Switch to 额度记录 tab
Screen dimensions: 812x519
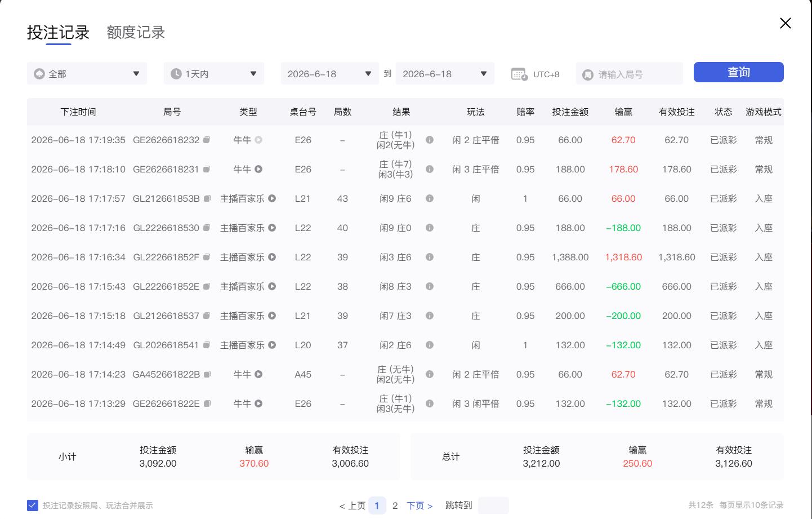coord(136,33)
